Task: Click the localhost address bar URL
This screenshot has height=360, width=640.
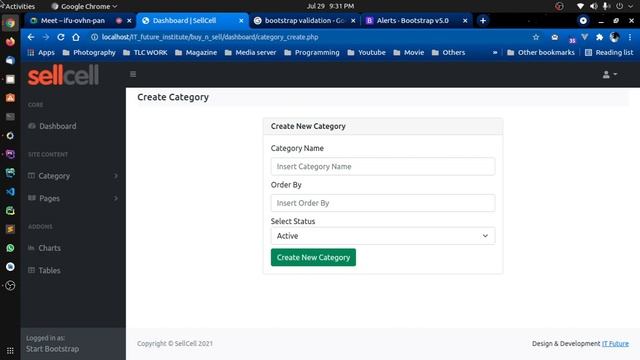Action: (210, 37)
